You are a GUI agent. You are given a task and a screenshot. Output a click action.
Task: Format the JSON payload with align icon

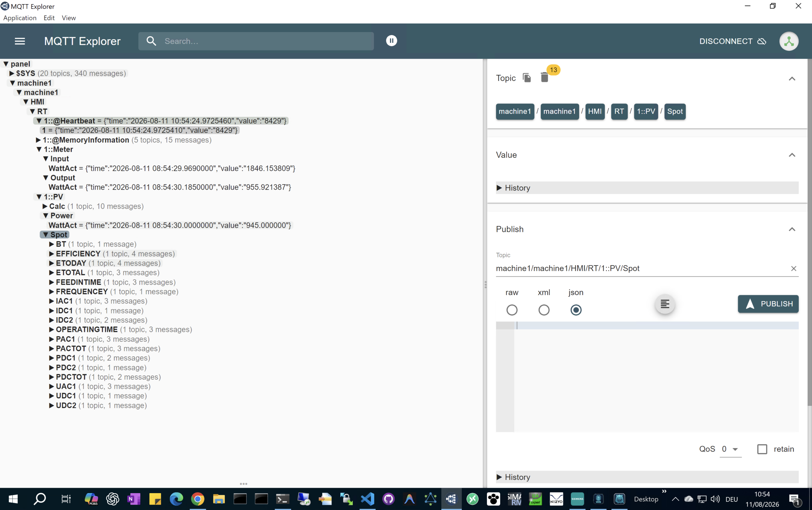tap(665, 304)
